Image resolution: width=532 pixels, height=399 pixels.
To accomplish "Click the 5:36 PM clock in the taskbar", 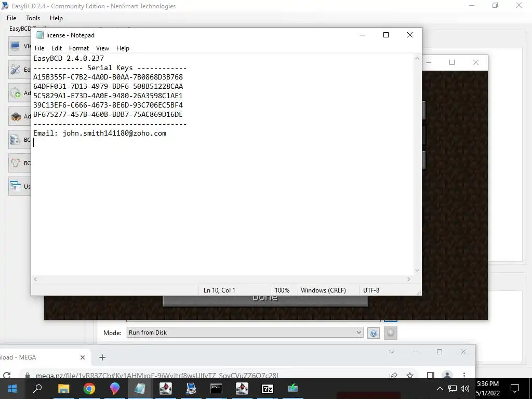I will (487, 384).
